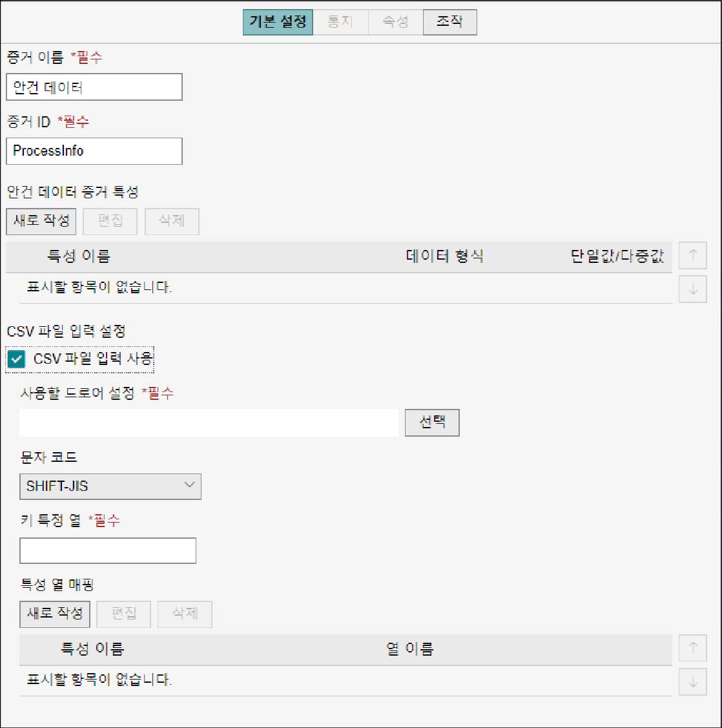Click 삭제 button in evidence properties section
722x728 pixels.
click(x=172, y=221)
